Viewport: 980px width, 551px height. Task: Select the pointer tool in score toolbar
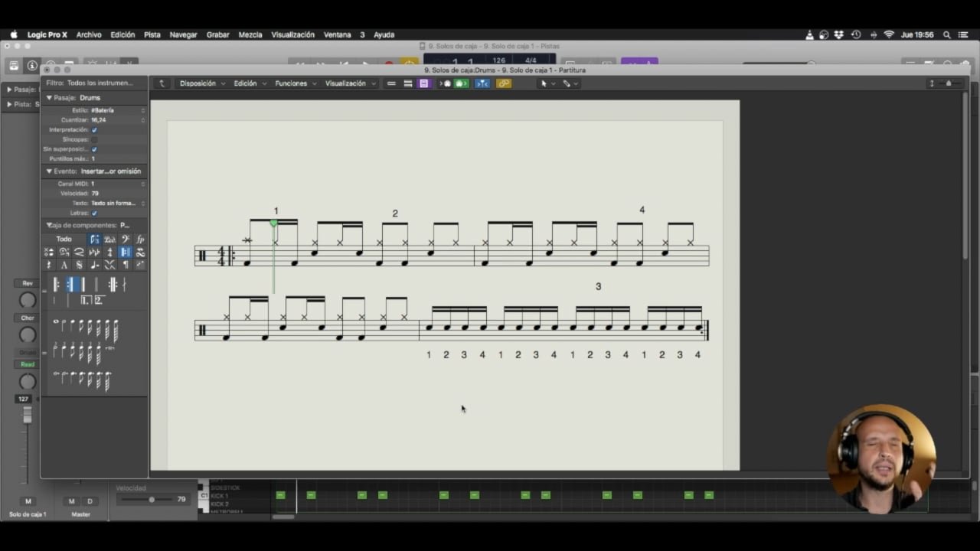[x=544, y=83]
